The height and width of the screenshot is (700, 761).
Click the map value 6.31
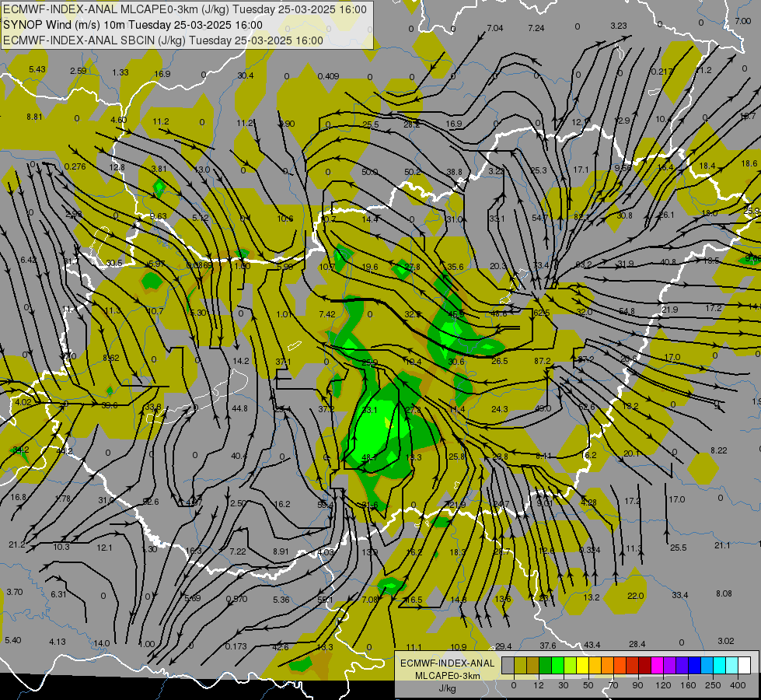tap(59, 594)
